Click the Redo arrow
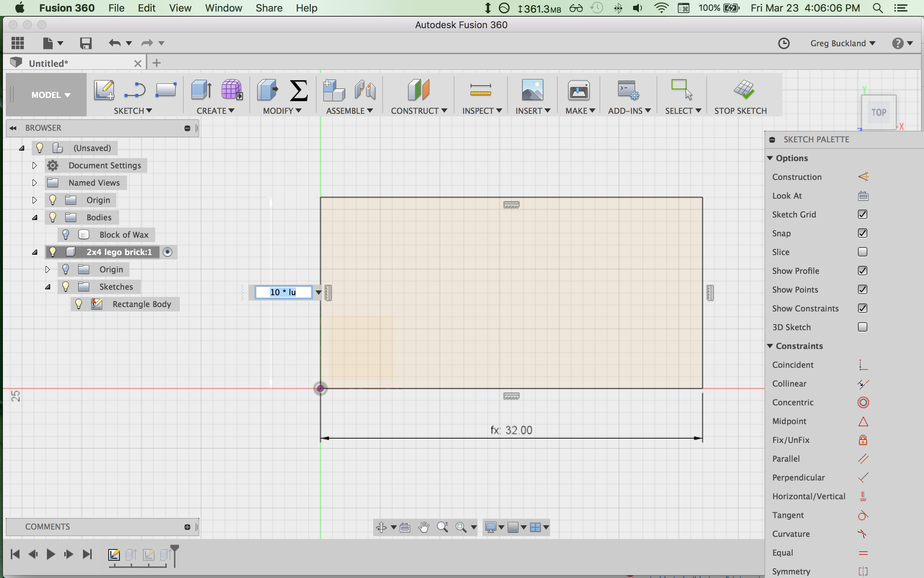This screenshot has height=578, width=924. tap(147, 43)
